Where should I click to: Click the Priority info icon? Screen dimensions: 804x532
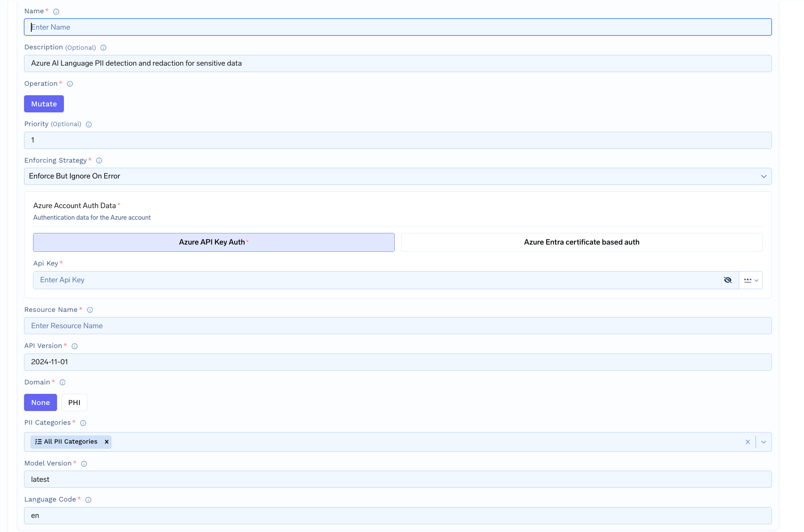coord(88,124)
